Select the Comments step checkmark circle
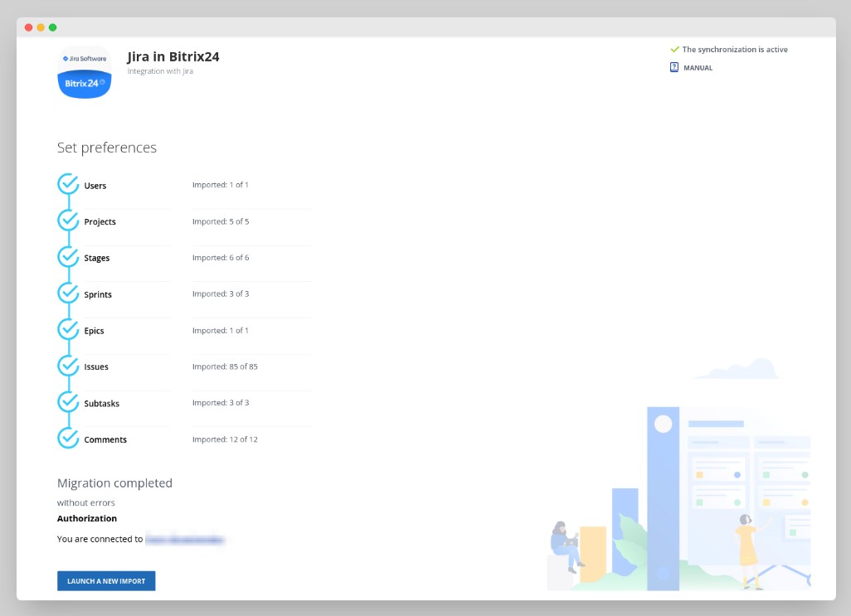 pyautogui.click(x=68, y=439)
